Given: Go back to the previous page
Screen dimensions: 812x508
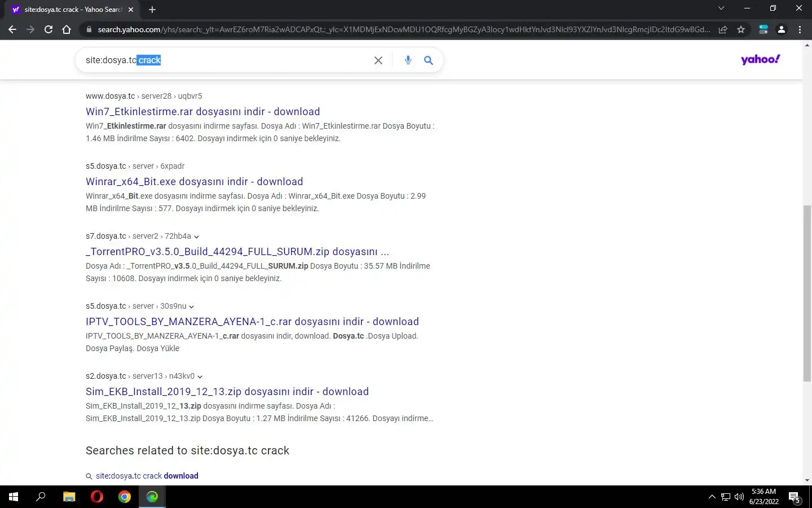Looking at the screenshot, I should click(12, 29).
